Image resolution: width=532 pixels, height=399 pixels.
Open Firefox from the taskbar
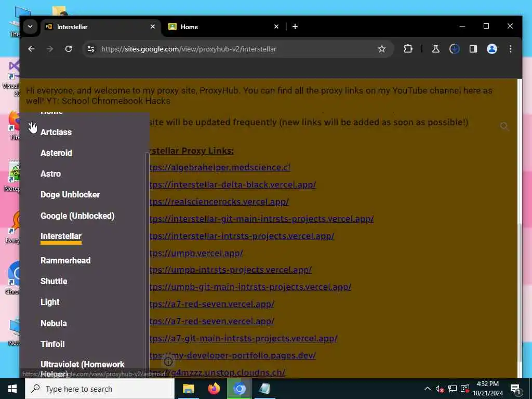[x=214, y=389]
